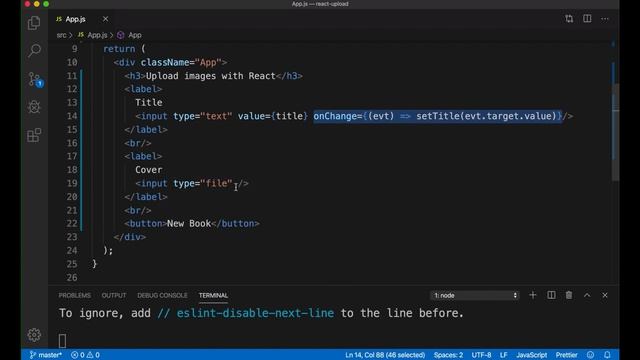Switch to the PROBLEMS panel tab
Screen dimensions: 640x360
pyautogui.click(x=74, y=296)
